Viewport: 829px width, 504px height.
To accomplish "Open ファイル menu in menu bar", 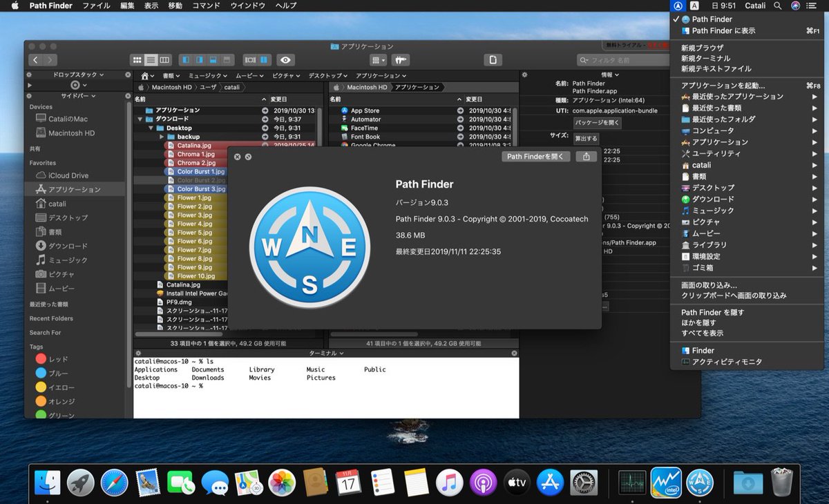I will coord(96,6).
